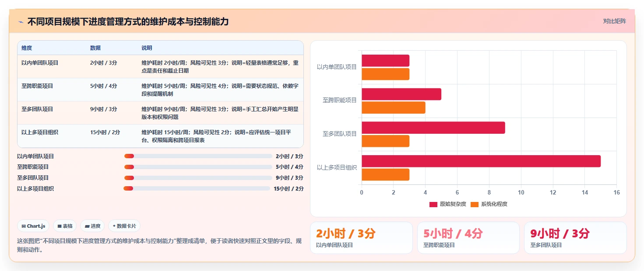Click the icon beside the header title

coord(21,22)
